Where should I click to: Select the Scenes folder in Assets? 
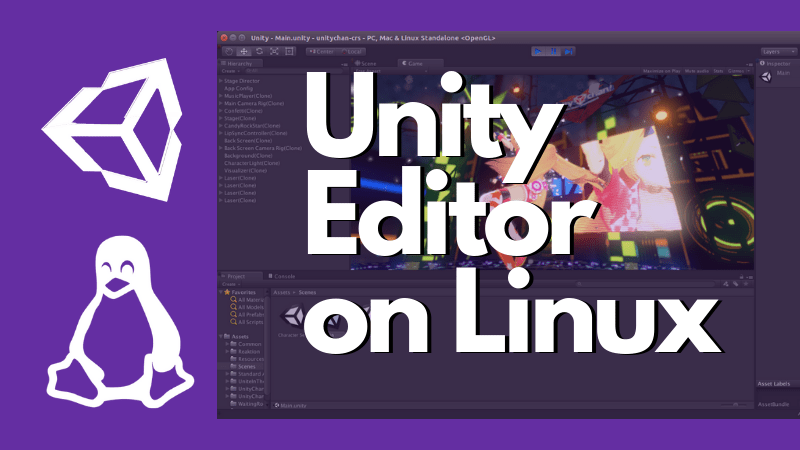(246, 367)
